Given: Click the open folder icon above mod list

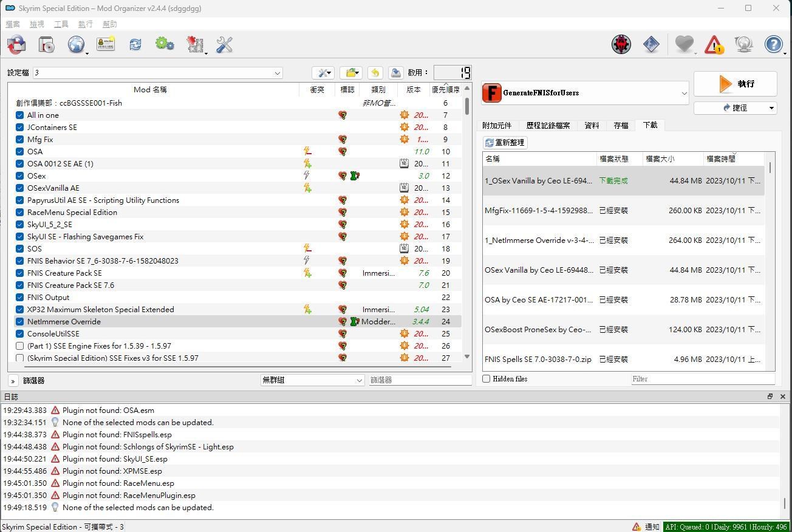Looking at the screenshot, I should tap(350, 73).
